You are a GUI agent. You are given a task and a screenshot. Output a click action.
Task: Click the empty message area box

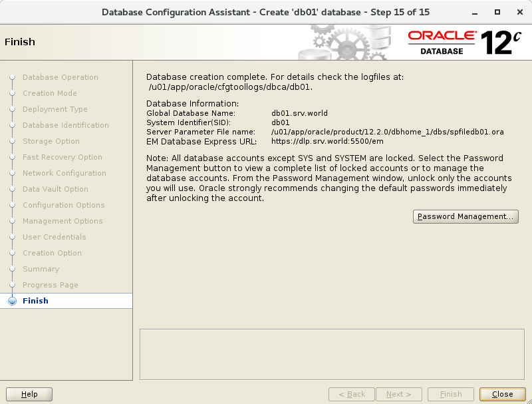point(332,355)
